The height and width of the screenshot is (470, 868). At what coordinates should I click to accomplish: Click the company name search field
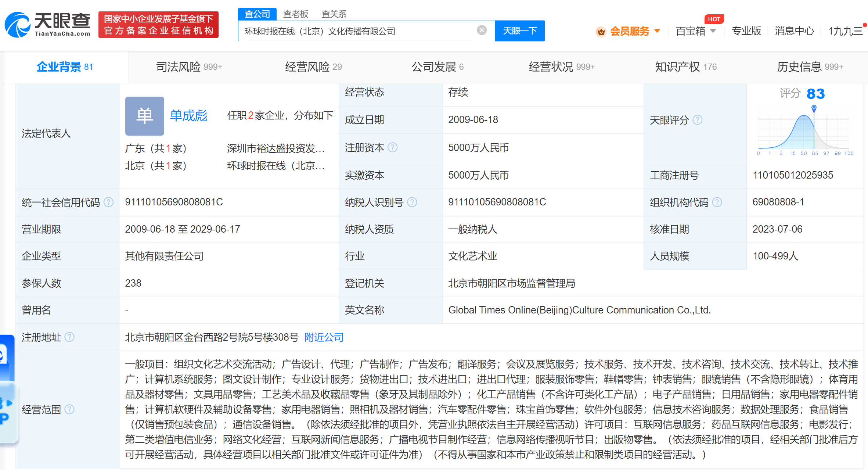point(356,31)
